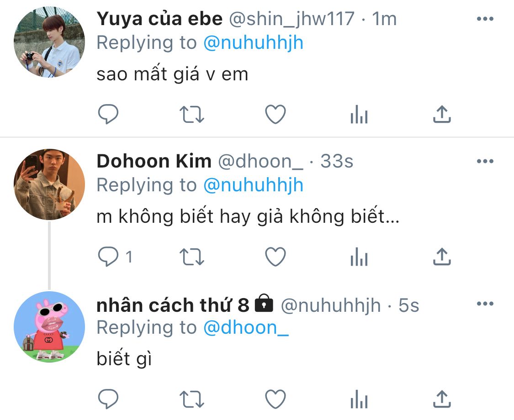Open more options for Dohoon Kim's tweet
The width and height of the screenshot is (514, 420).
[485, 161]
